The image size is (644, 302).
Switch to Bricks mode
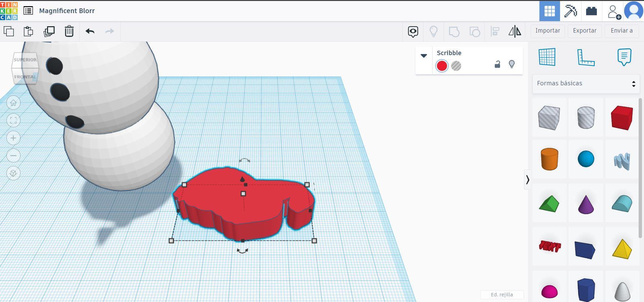click(591, 11)
